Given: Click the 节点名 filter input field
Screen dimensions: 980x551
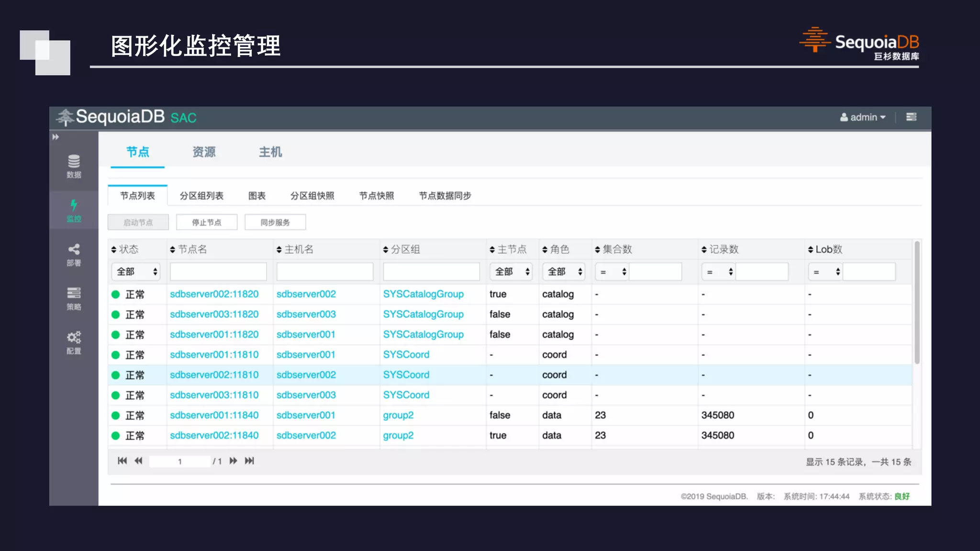Looking at the screenshot, I should pyautogui.click(x=218, y=272).
